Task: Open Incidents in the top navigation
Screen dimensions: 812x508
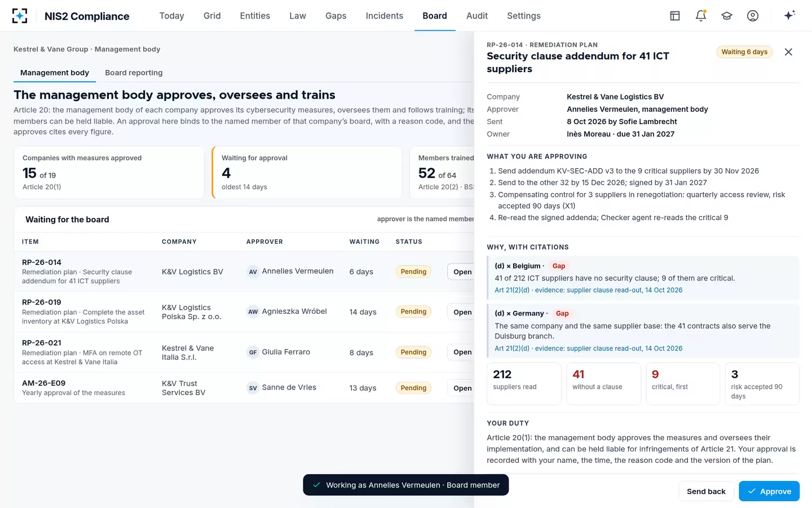Action: [x=385, y=16]
